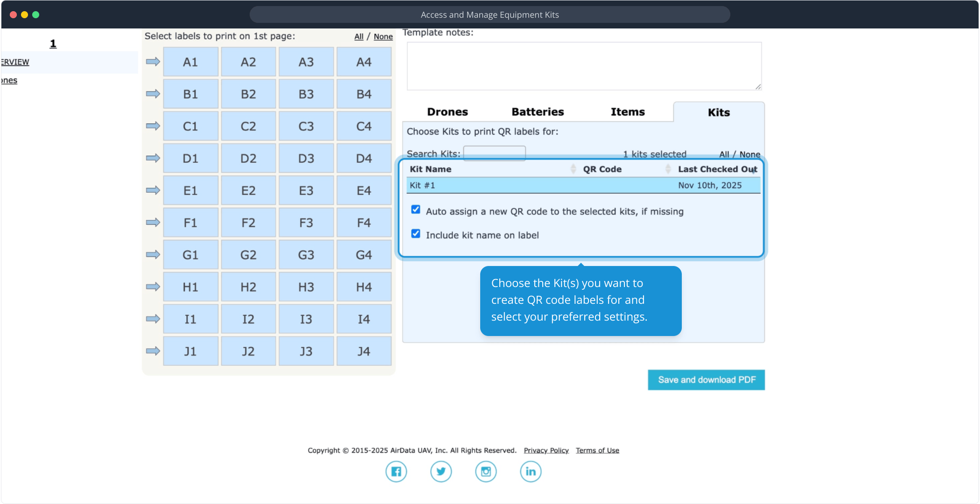Viewport: 980px width, 504px height.
Task: Disable Include kit name on label
Action: (x=415, y=234)
